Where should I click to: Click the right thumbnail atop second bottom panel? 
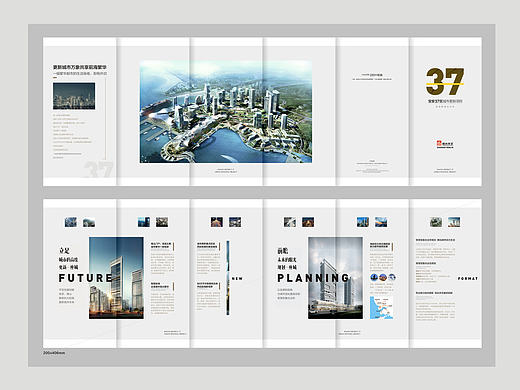[x=162, y=222]
